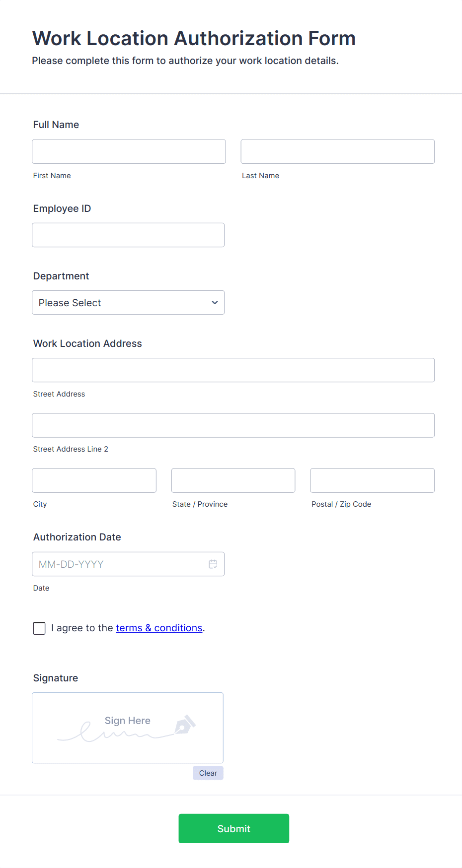
Task: Click the City input box
Action: (94, 480)
